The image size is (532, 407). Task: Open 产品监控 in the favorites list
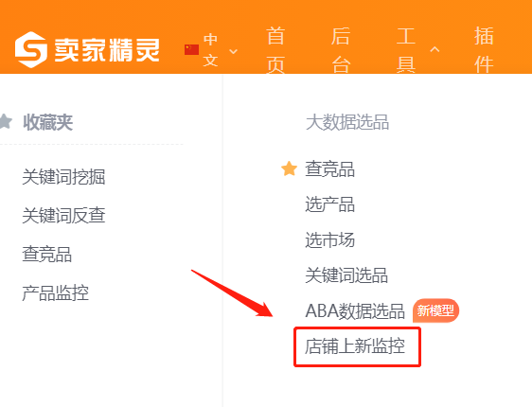(x=55, y=293)
